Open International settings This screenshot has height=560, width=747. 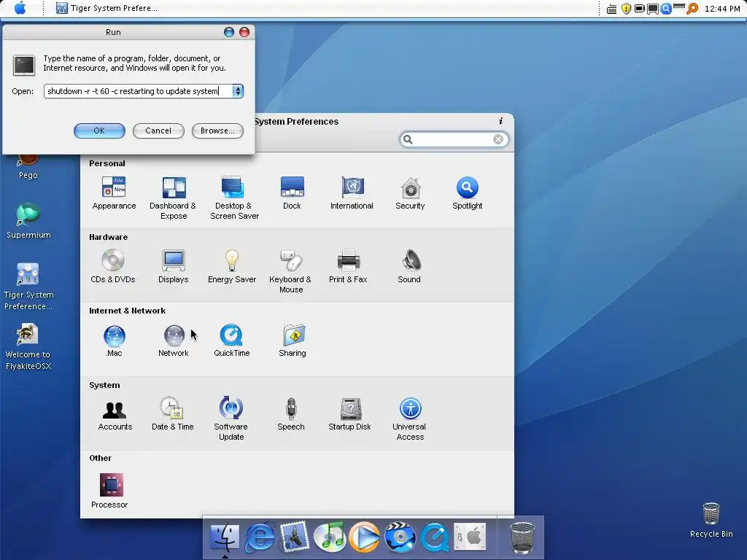352,192
